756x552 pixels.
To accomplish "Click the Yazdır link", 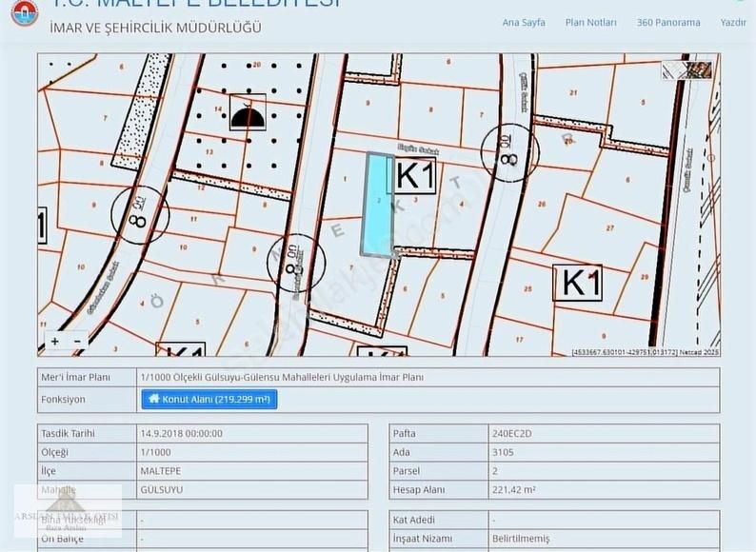I will point(733,22).
